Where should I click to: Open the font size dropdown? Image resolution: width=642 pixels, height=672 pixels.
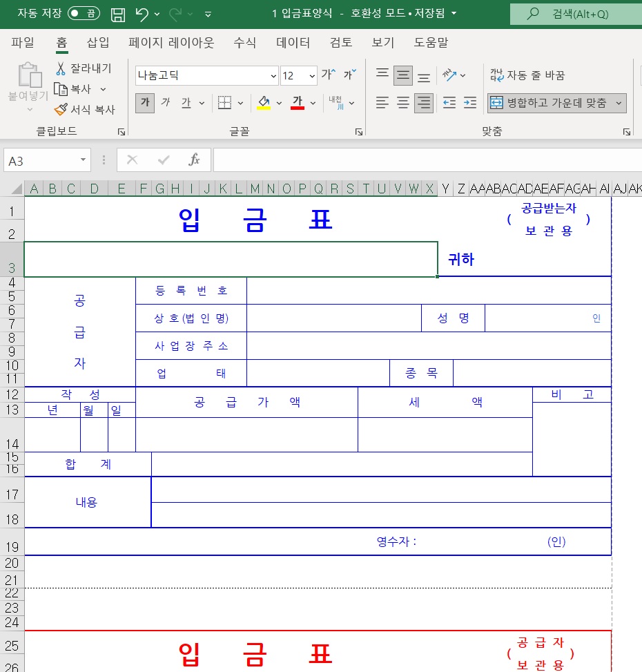pos(312,76)
